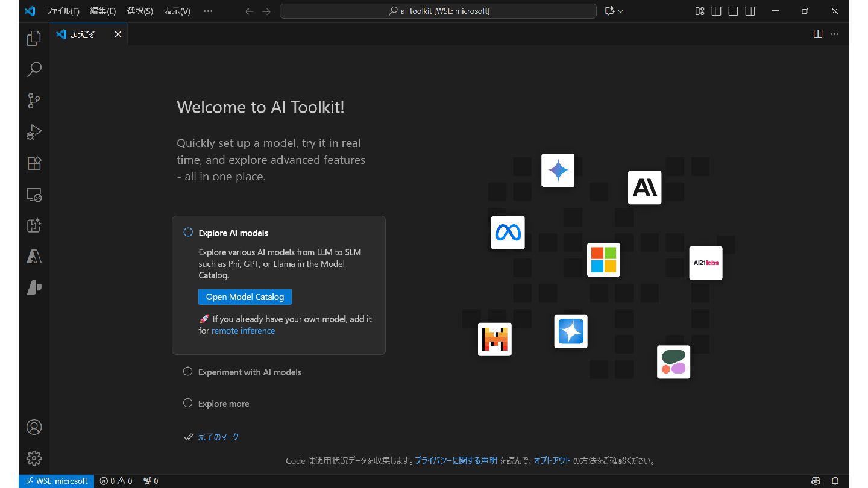This screenshot has height=488, width=868.
Task: Click the last activity bar extension icon
Action: (34, 288)
